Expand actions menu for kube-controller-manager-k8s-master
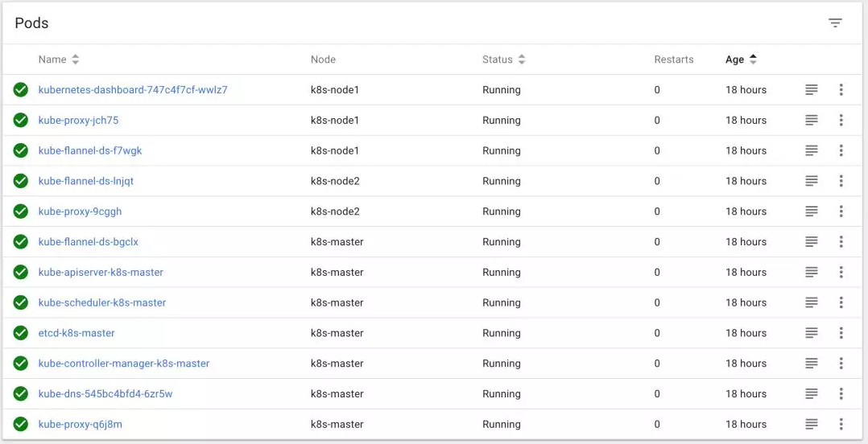868x444 pixels. (x=841, y=364)
